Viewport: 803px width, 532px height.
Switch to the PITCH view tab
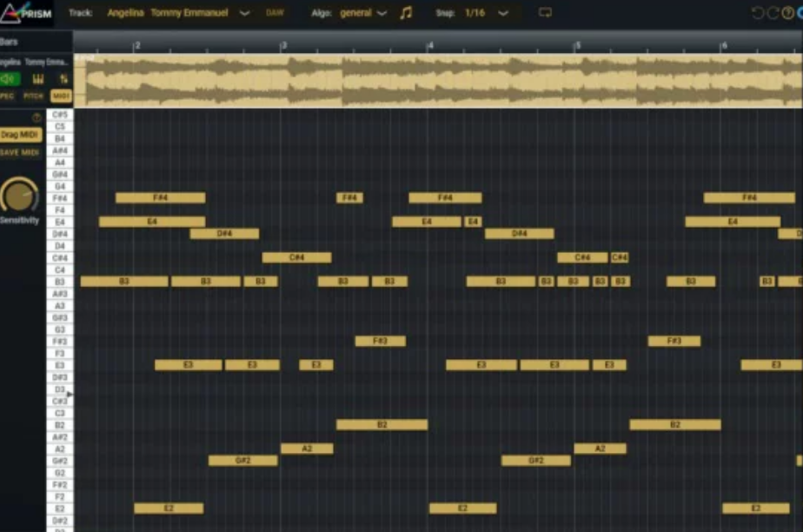[x=33, y=96]
